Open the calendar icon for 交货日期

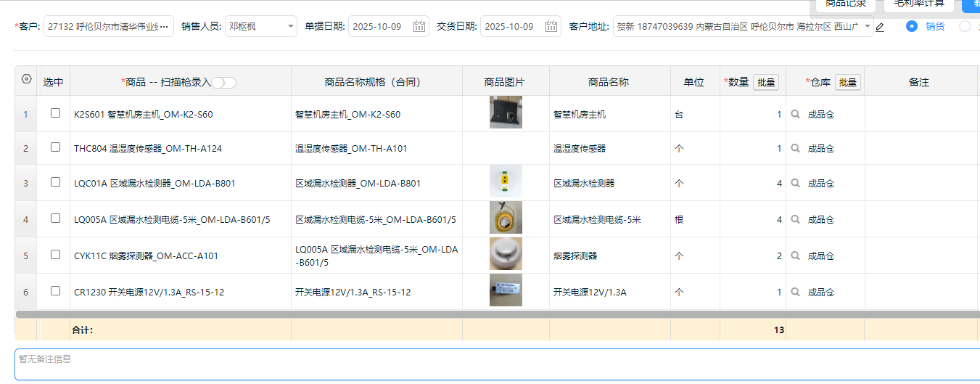coord(551,27)
